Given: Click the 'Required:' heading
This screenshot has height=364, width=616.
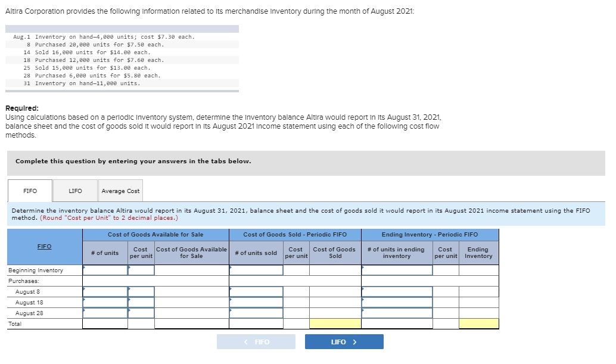Looking at the screenshot, I should (x=22, y=108).
